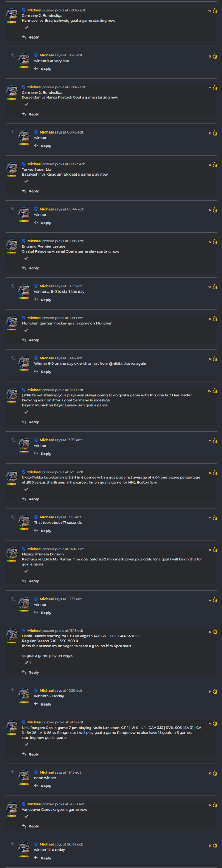222x868 pixels.
Task: Click Michael's avatar on Ukko-Pekka Luukkonen post
Action: [12, 476]
